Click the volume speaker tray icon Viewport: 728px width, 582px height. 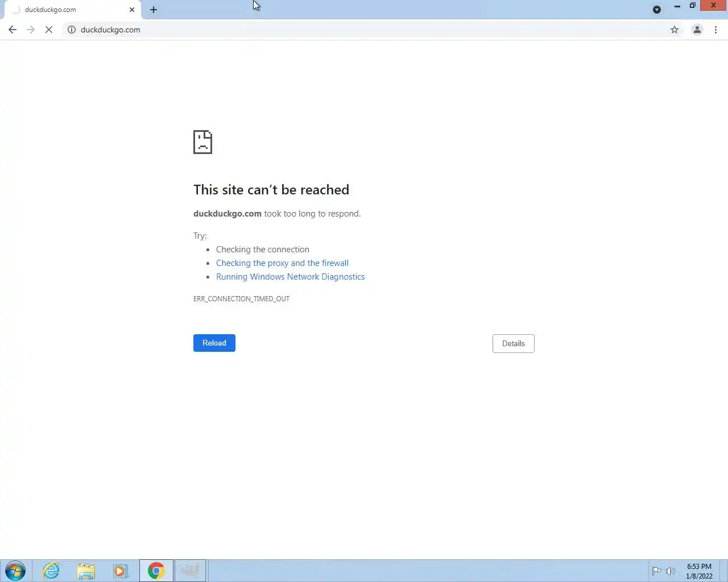(671, 571)
